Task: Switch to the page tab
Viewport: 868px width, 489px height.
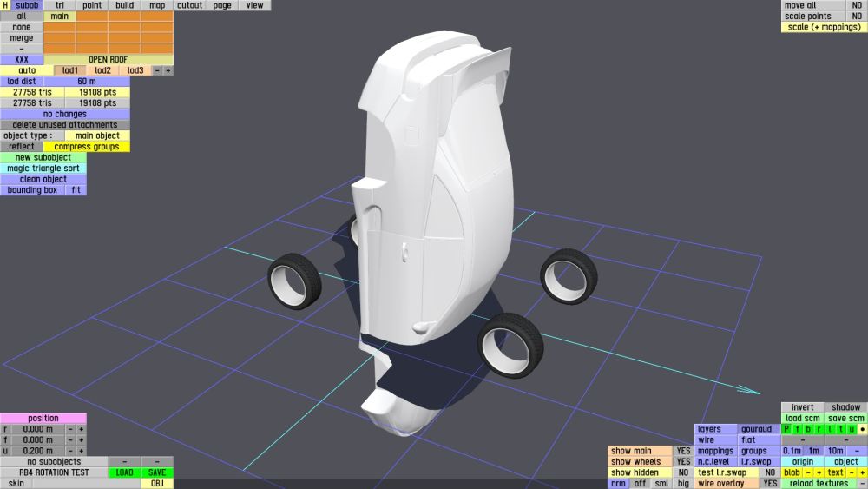Action: pyautogui.click(x=222, y=5)
